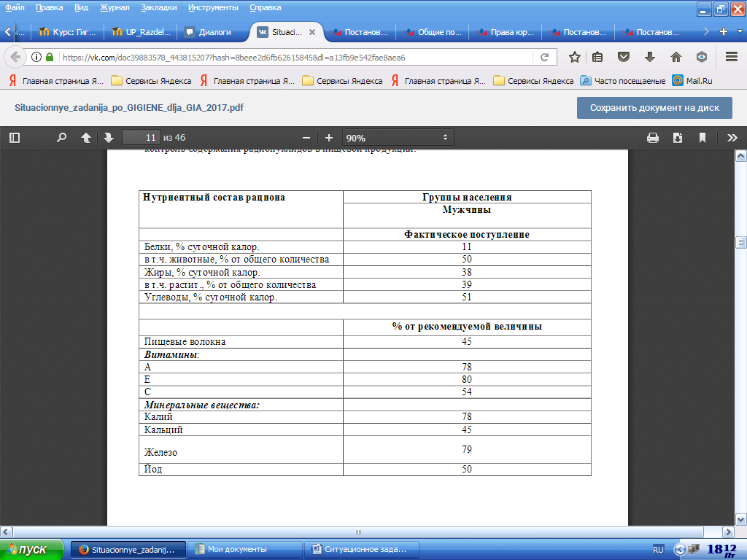Show site information icon
Screen dimensions: 747x560
pyautogui.click(x=36, y=57)
